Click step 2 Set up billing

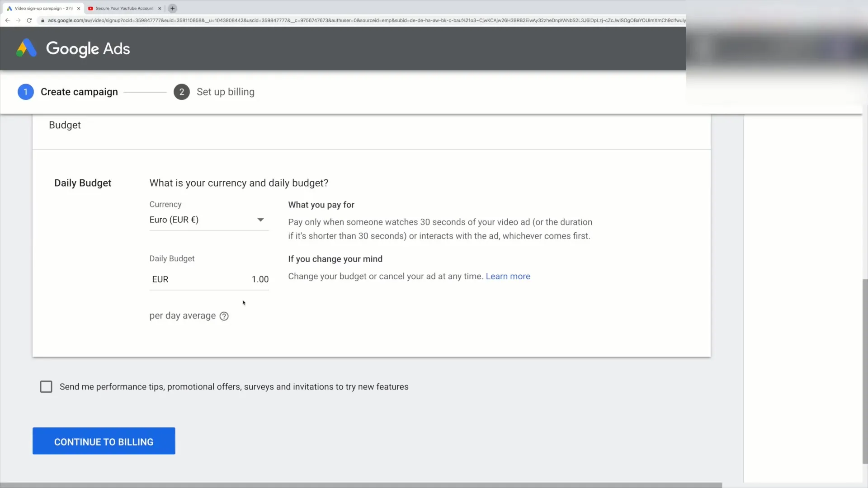(x=214, y=92)
